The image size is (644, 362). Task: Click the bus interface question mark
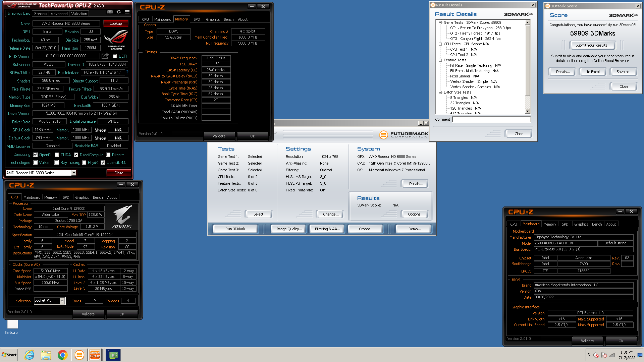click(127, 72)
